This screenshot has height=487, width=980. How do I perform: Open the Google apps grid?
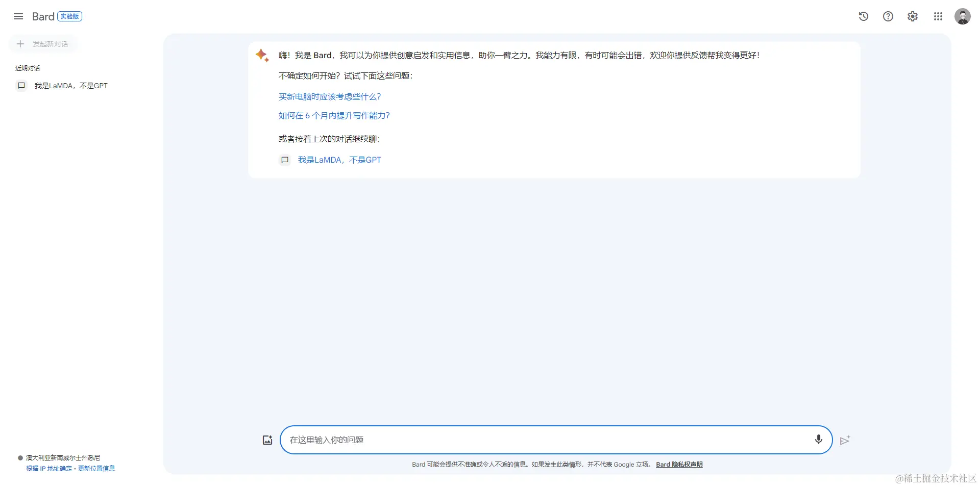tap(938, 16)
